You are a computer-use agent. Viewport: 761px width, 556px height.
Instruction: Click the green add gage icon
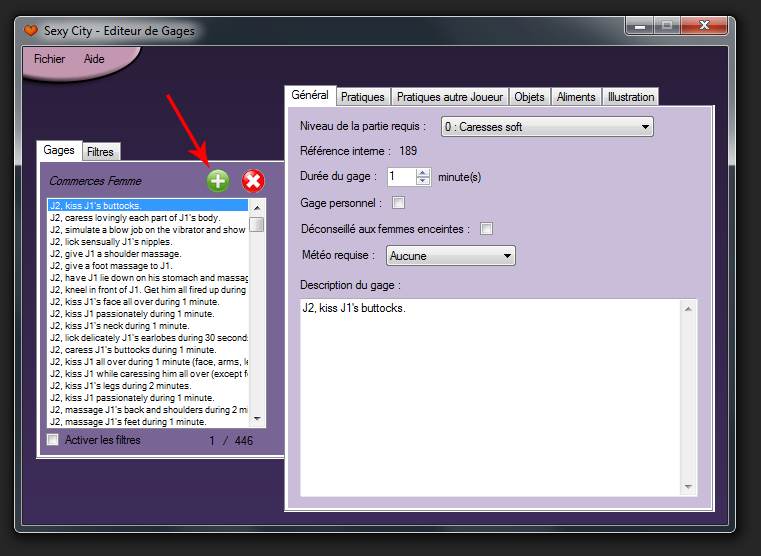pos(217,181)
